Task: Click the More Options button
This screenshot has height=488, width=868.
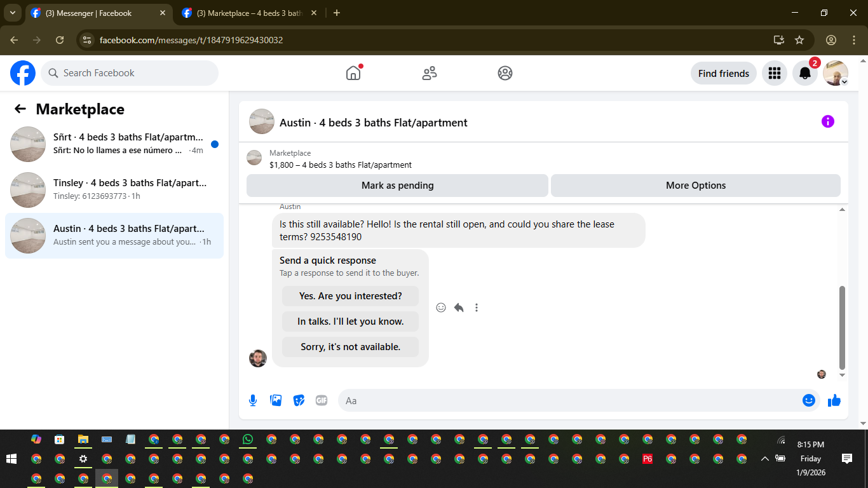Action: pos(696,186)
